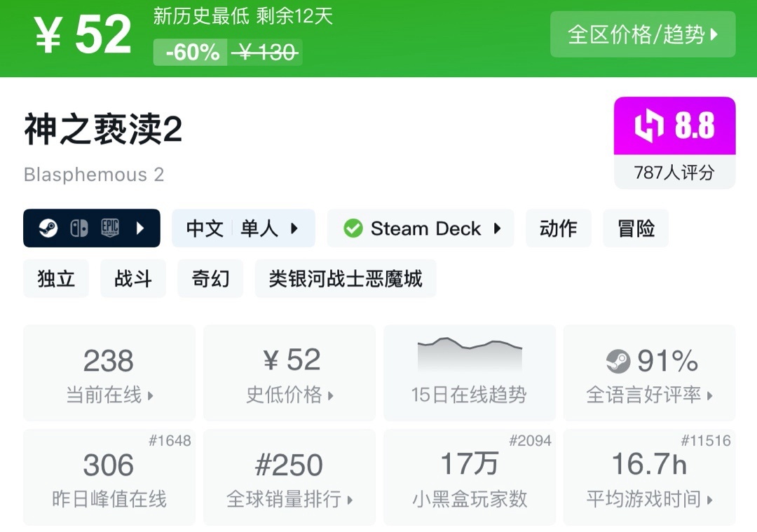Tap the Steam logo beside 91%
757x532 pixels.
(618, 362)
